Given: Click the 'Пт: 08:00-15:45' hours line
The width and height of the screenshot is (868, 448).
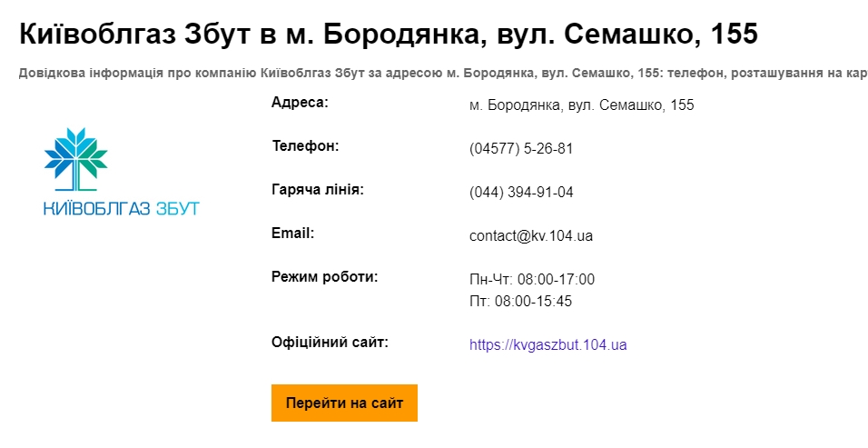Looking at the screenshot, I should pos(520,301).
